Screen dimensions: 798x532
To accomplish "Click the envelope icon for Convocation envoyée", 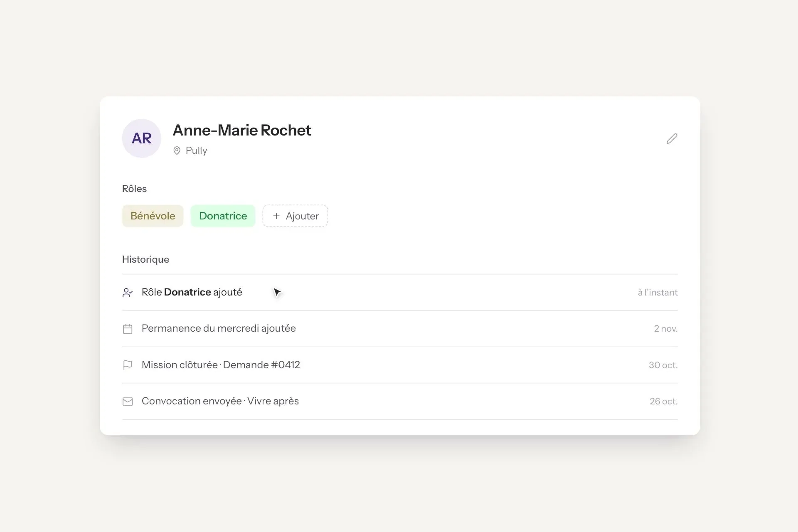I will (128, 401).
